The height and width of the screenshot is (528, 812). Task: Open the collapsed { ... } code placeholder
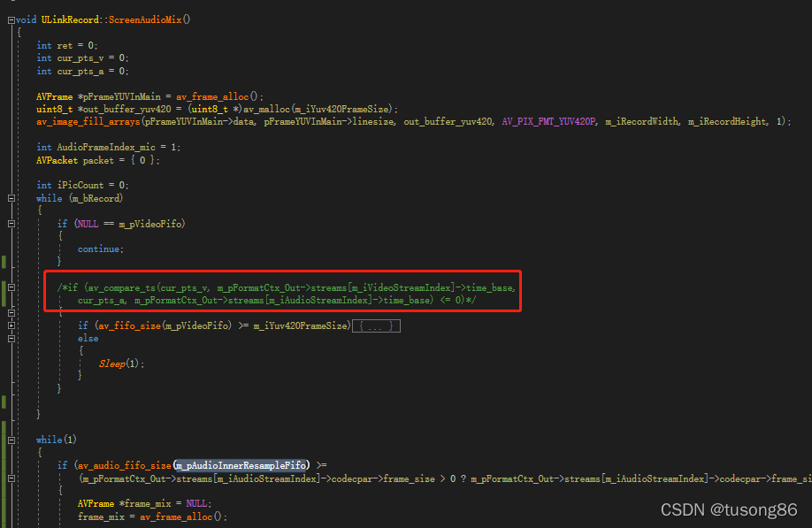pyautogui.click(x=377, y=326)
